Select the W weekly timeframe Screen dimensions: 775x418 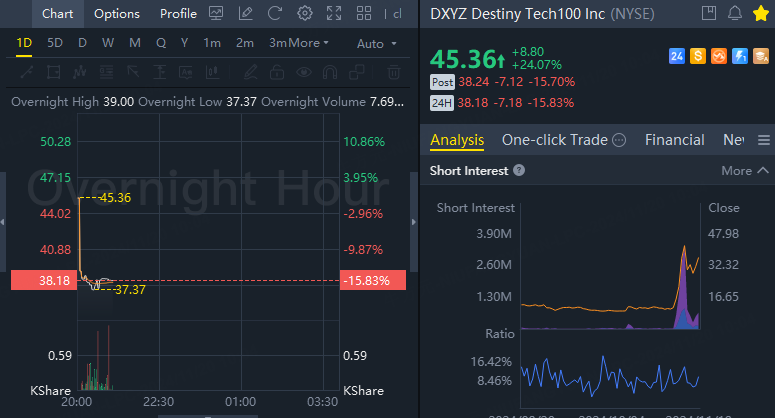108,43
